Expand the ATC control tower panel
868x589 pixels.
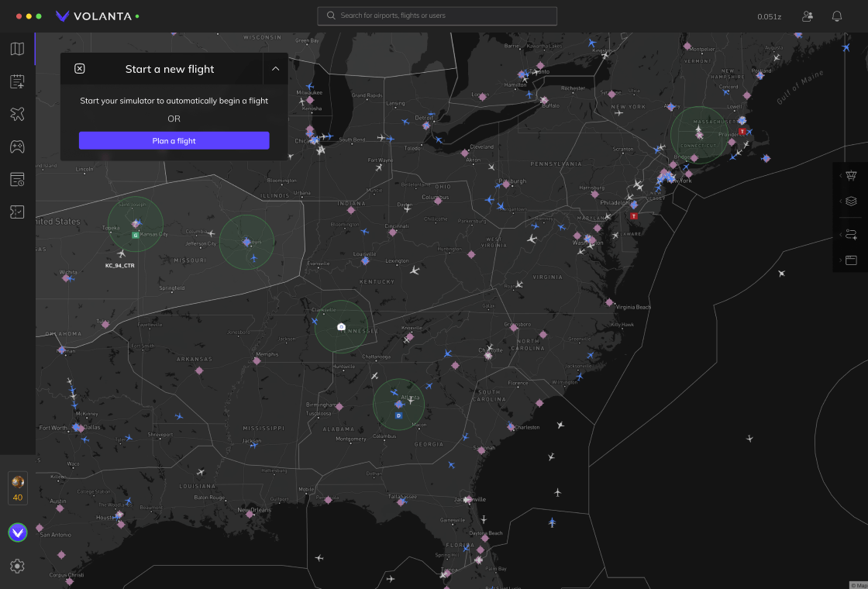click(x=850, y=176)
